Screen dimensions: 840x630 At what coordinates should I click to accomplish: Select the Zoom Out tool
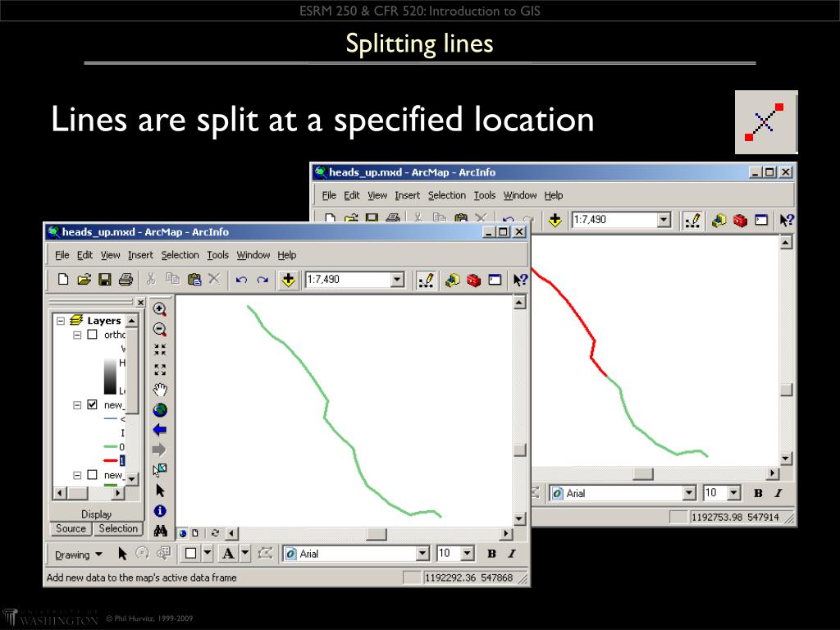click(x=160, y=330)
